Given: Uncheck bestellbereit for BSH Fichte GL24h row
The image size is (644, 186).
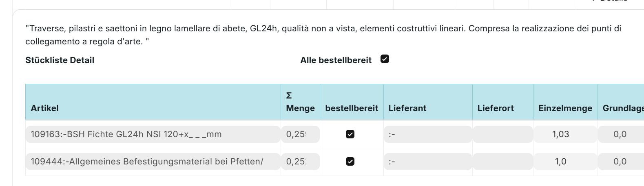Looking at the screenshot, I should (x=350, y=134).
